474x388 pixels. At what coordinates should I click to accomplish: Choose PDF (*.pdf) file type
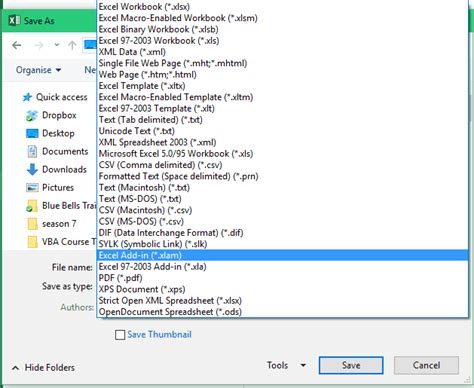(x=282, y=278)
